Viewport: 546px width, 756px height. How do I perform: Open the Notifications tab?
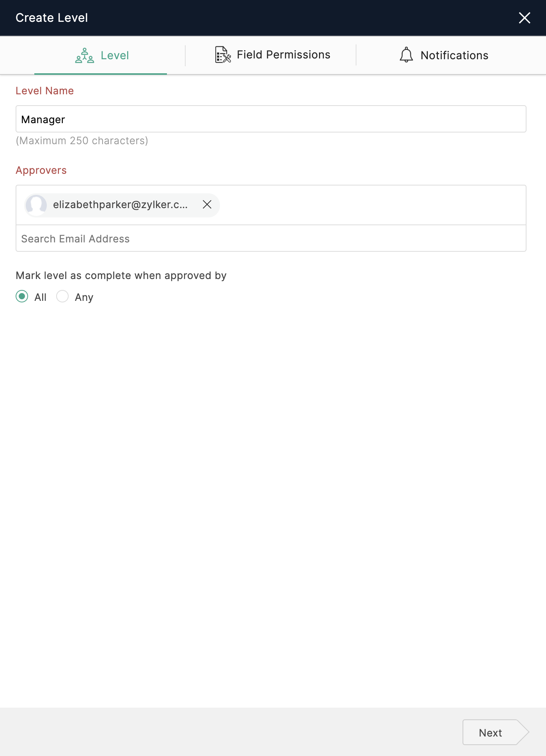pos(444,55)
